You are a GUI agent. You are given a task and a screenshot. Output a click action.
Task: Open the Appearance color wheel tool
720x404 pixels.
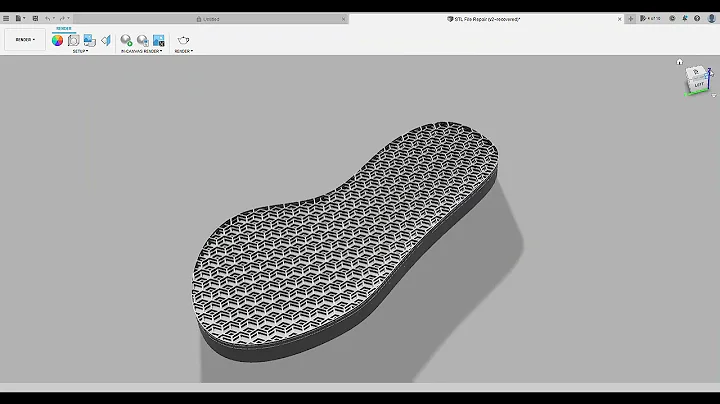tap(57, 40)
